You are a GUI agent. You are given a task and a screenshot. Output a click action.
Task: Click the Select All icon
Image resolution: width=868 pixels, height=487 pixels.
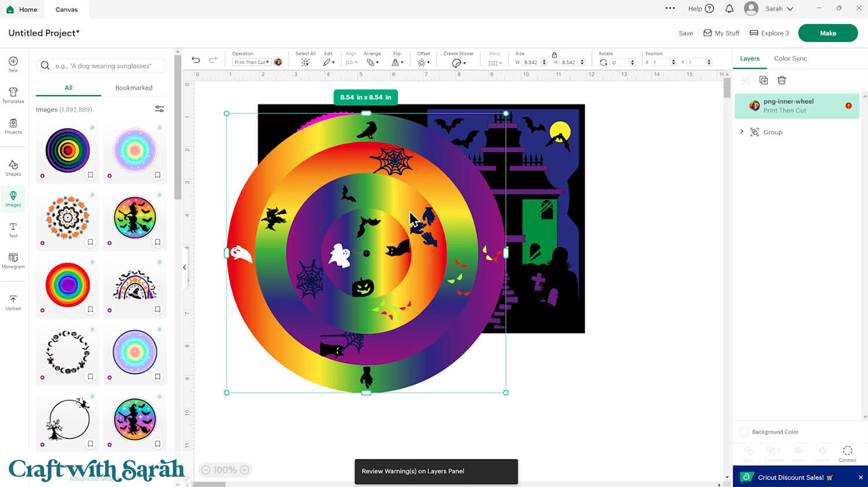point(306,63)
